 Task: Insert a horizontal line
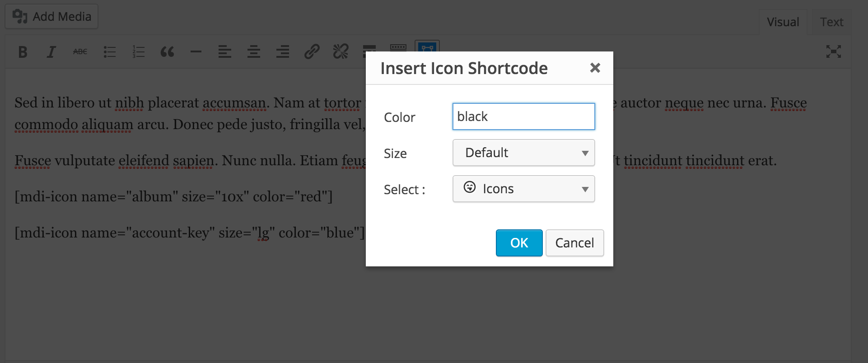[x=196, y=52]
